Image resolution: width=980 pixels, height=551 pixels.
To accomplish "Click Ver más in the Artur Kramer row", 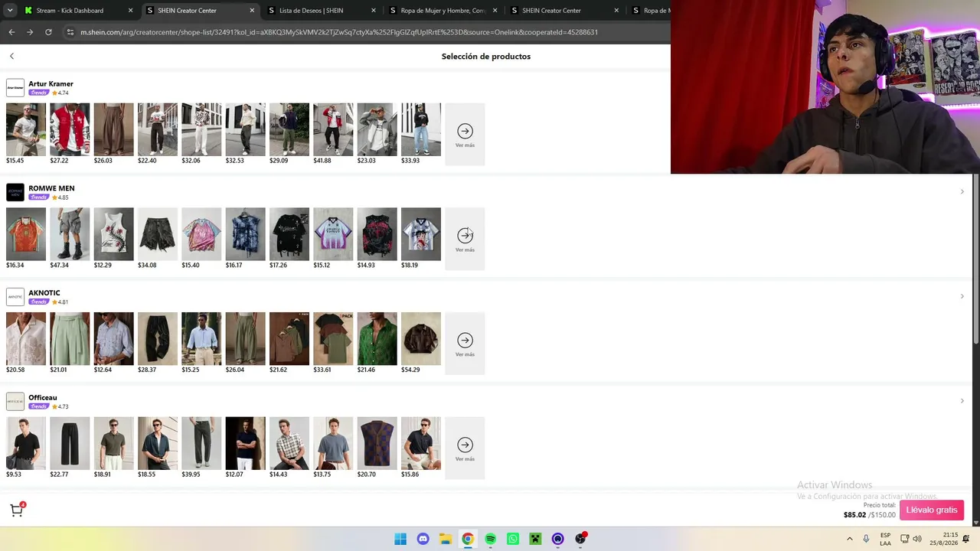I will 465,134.
